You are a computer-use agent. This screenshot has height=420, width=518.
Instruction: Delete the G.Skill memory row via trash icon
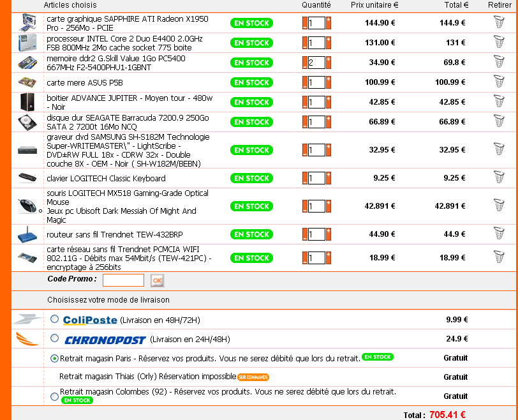tap(499, 62)
